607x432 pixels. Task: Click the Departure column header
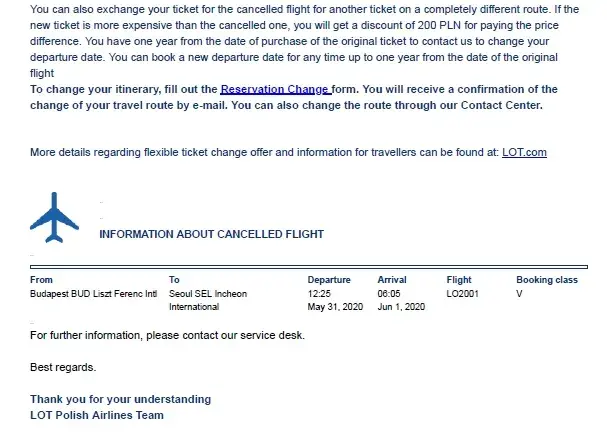click(329, 280)
